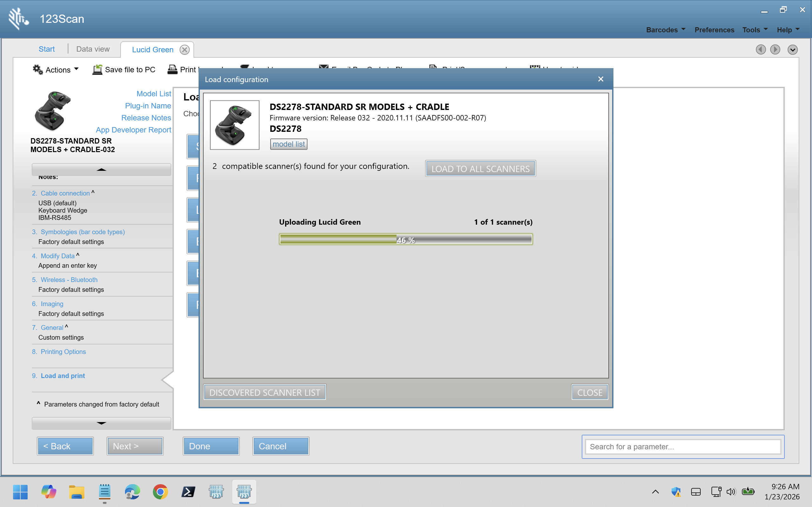The width and height of the screenshot is (812, 507).
Task: Click the Zebra 123Scan logo
Action: [x=18, y=19]
